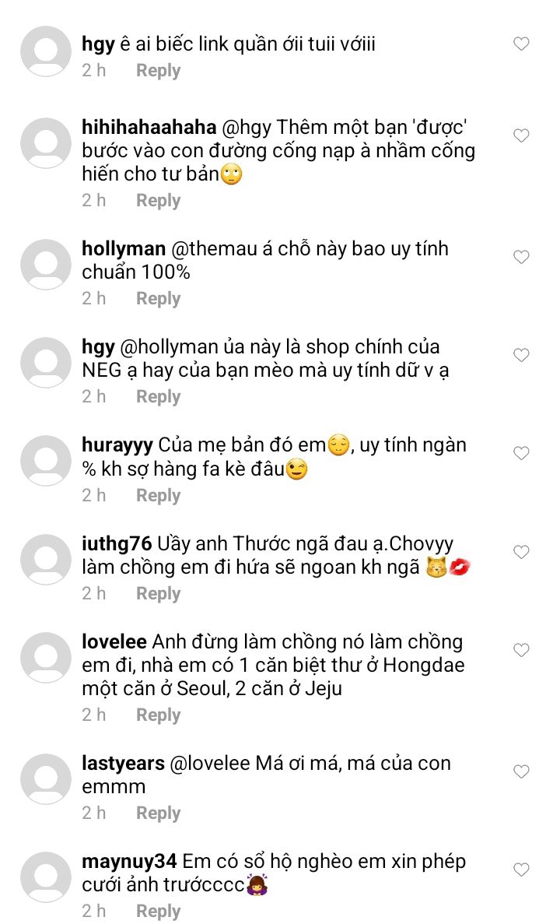Heart hurayyy's comment
The width and height of the screenshot is (560, 924).
(521, 453)
